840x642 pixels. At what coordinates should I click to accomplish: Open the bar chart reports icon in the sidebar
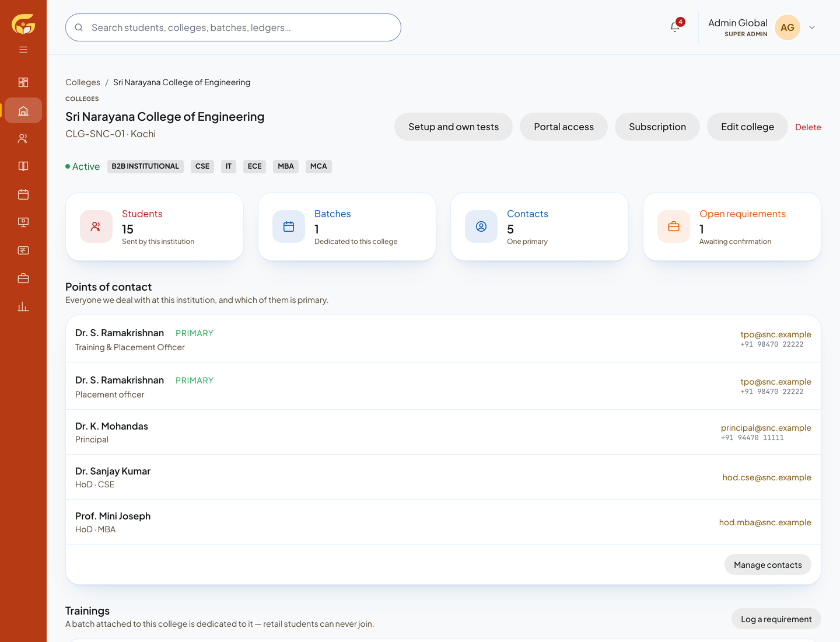(23, 306)
